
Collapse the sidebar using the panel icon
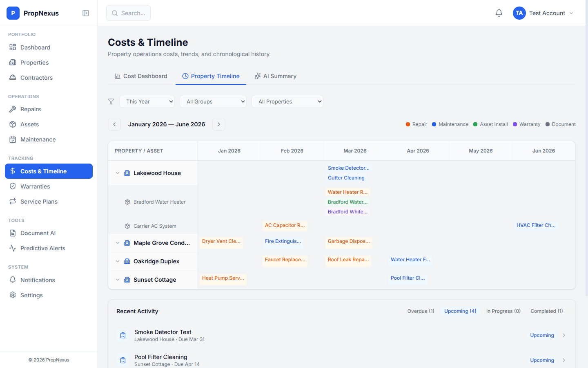tap(86, 13)
